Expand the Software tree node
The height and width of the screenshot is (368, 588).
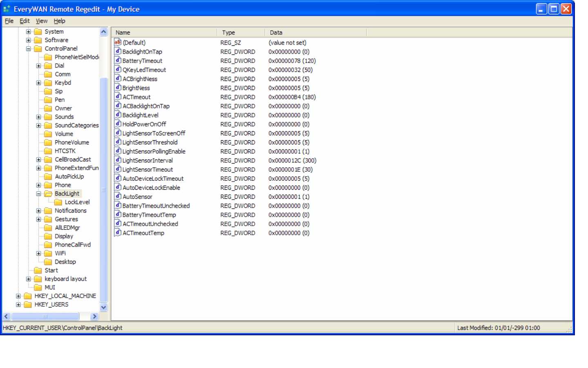(28, 40)
